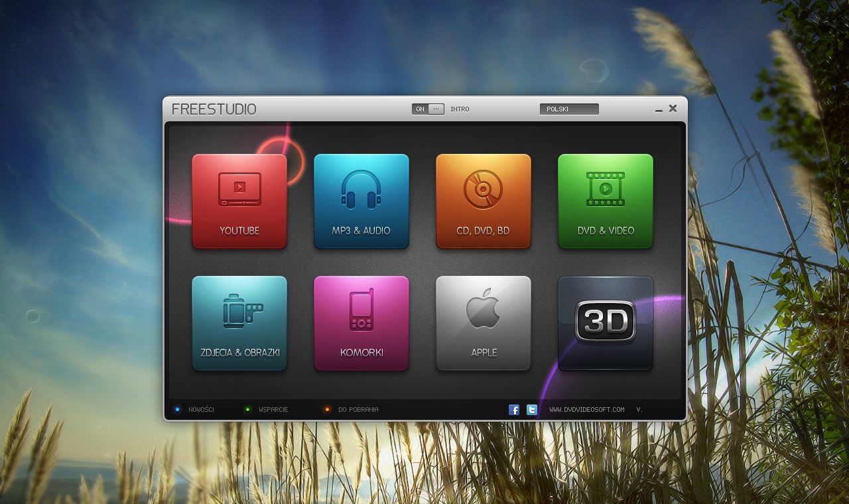Viewport: 849px width, 504px height.
Task: Open the Polski language dropdown
Action: (x=569, y=109)
